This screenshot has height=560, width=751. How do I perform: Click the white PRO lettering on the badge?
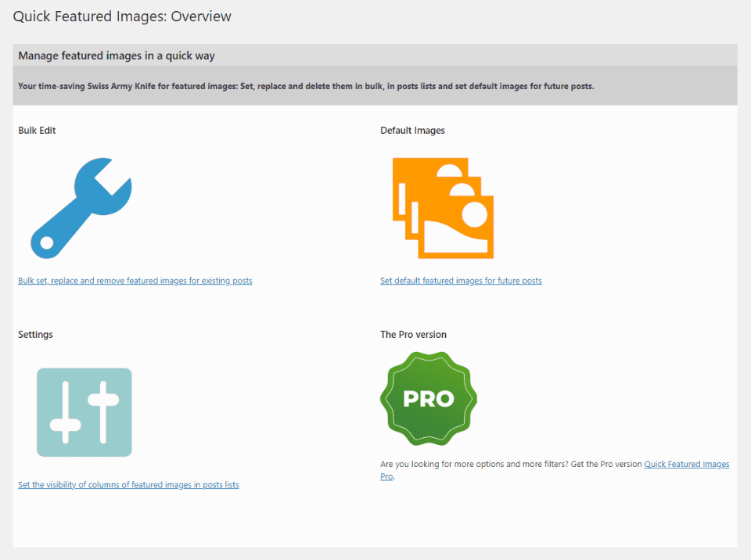coord(427,399)
